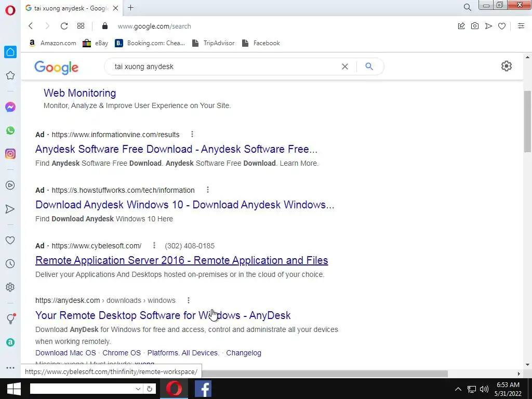Click the Google logo
Viewport: 532px width, 399px height.
[x=56, y=67]
